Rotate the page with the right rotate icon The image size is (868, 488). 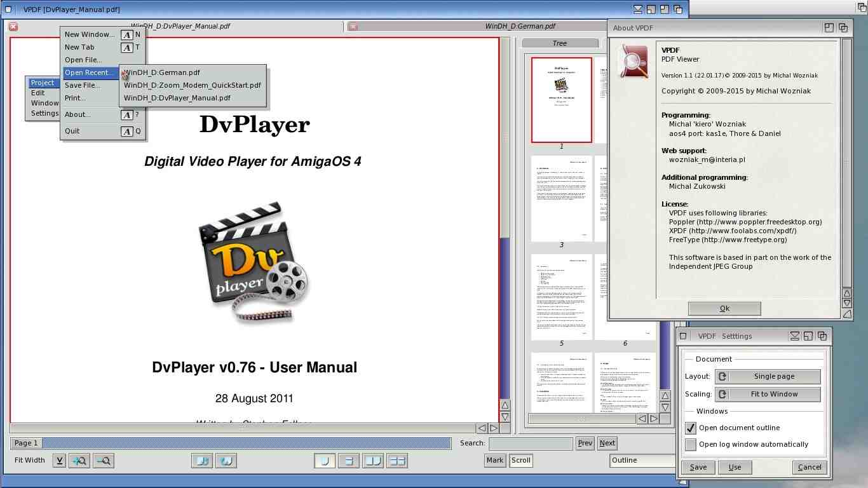[226, 461]
